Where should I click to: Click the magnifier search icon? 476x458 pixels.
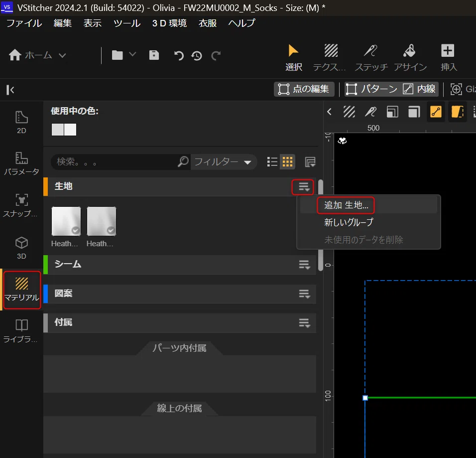(x=183, y=161)
